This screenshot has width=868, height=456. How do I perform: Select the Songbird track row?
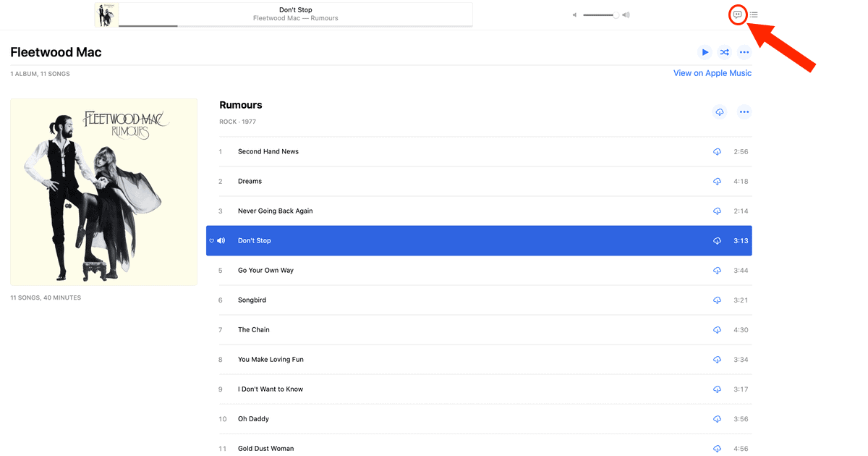click(x=485, y=300)
